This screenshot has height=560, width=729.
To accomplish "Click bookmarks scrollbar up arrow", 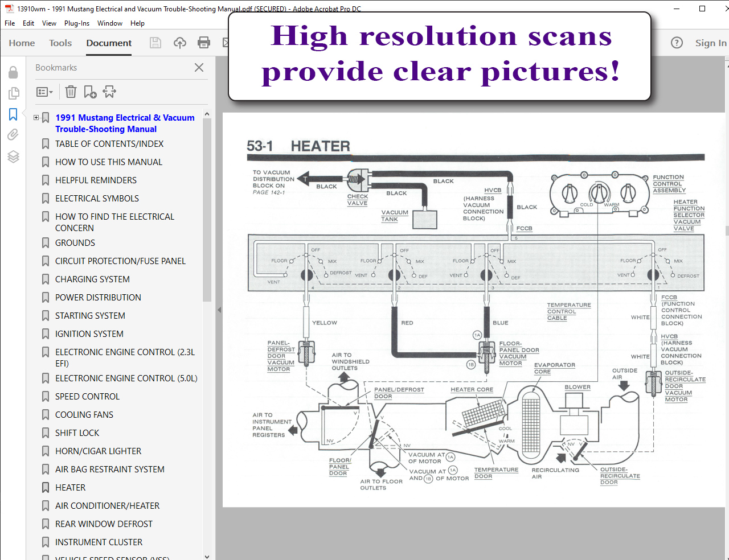I will pyautogui.click(x=207, y=114).
